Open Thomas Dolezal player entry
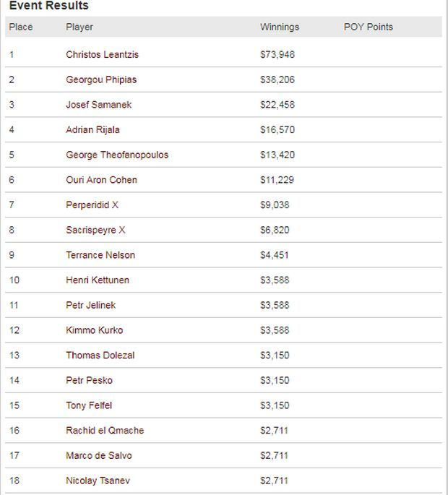 coord(100,356)
